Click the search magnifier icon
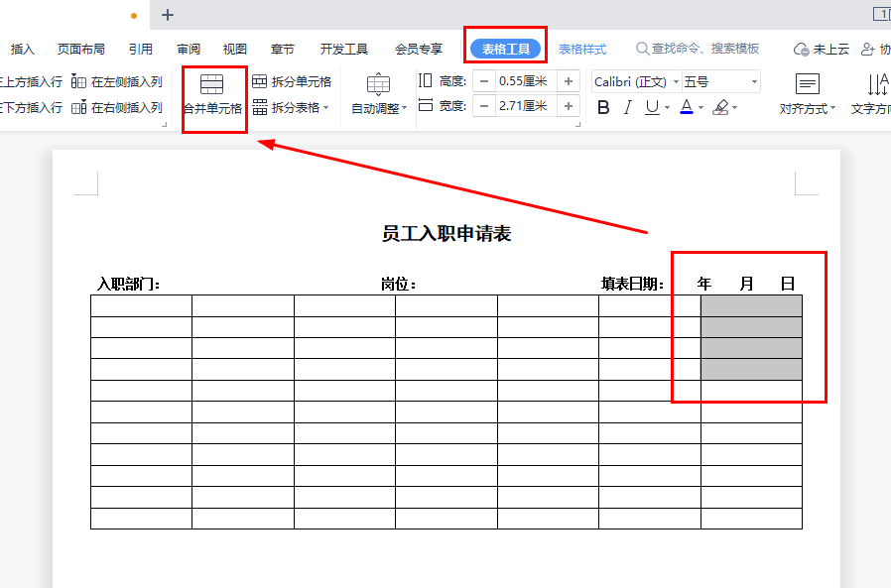 (x=642, y=49)
